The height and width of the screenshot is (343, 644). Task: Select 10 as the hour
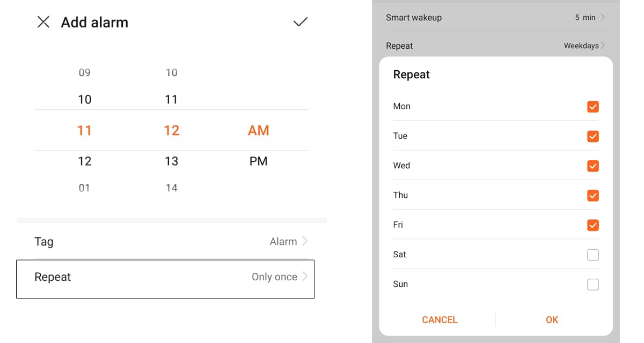pos(84,99)
